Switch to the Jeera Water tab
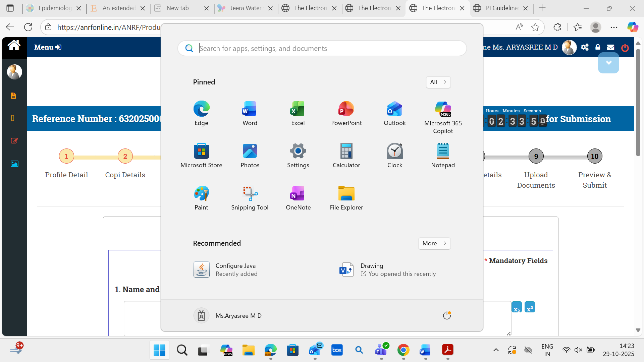The width and height of the screenshot is (644, 362). click(x=245, y=8)
